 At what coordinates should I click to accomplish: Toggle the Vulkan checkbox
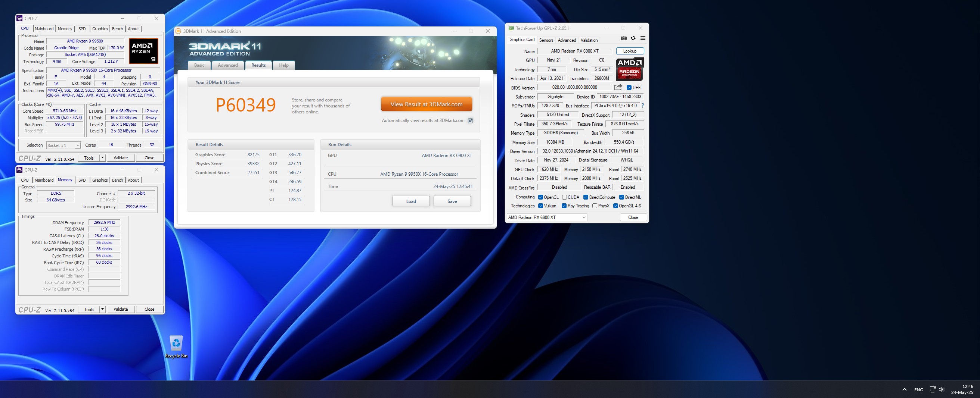[540, 206]
